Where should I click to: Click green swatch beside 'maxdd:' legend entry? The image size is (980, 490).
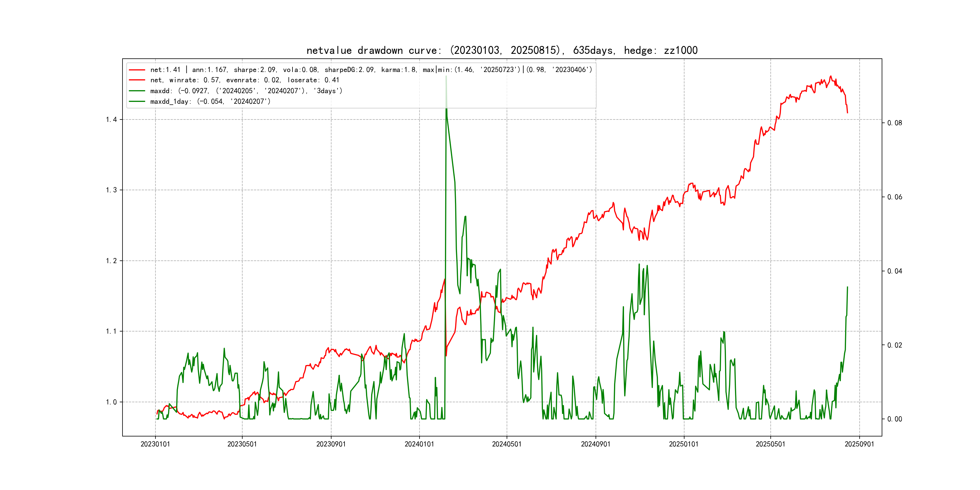coord(137,91)
